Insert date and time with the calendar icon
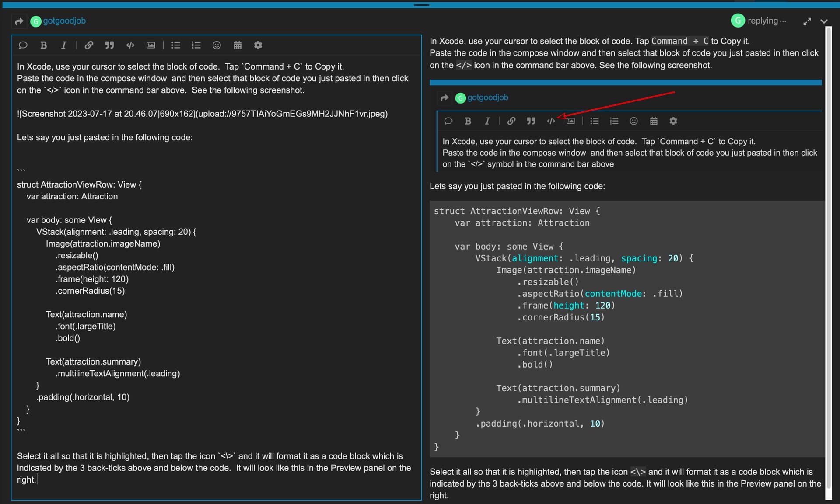Viewport: 840px width, 504px height. (x=238, y=45)
